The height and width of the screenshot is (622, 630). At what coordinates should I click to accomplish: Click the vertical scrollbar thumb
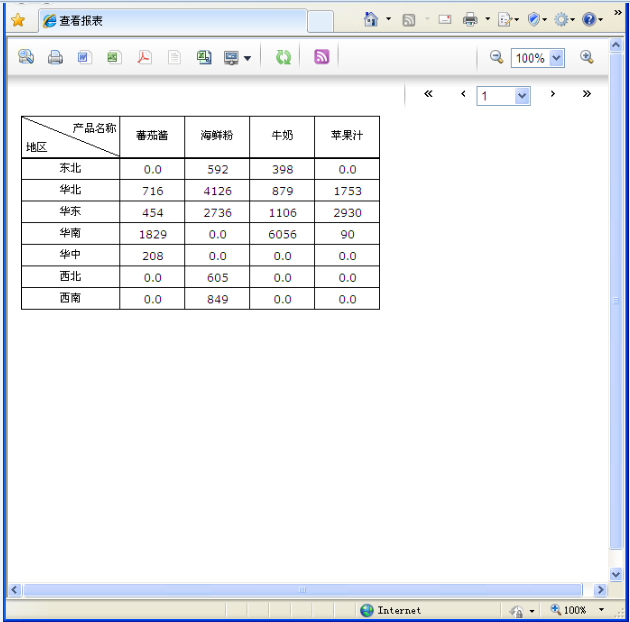616,301
